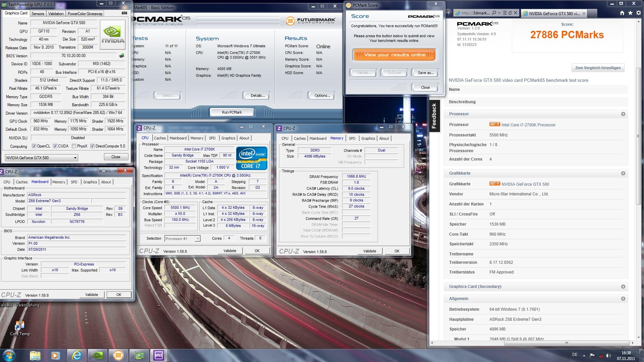Select the NVIDIA GeForce GTX 580 browser tab

coord(555,13)
